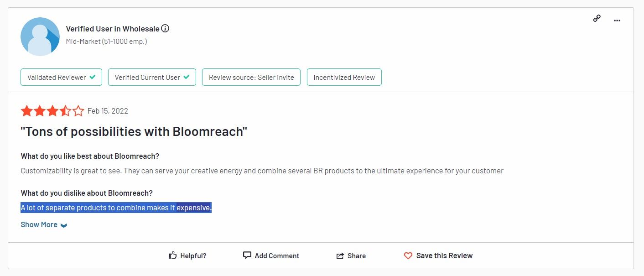The width and height of the screenshot is (644, 276).
Task: Click the Incentivized Review tag
Action: (344, 77)
